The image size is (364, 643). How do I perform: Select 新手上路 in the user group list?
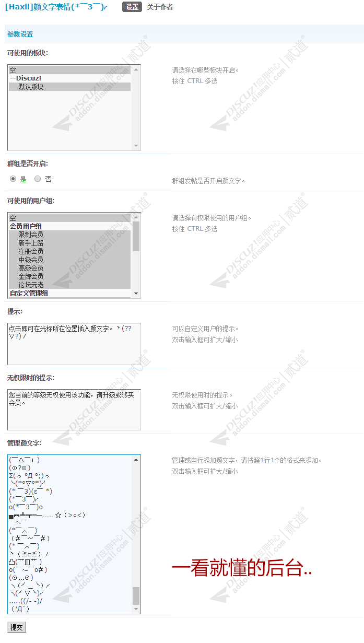[70, 243]
